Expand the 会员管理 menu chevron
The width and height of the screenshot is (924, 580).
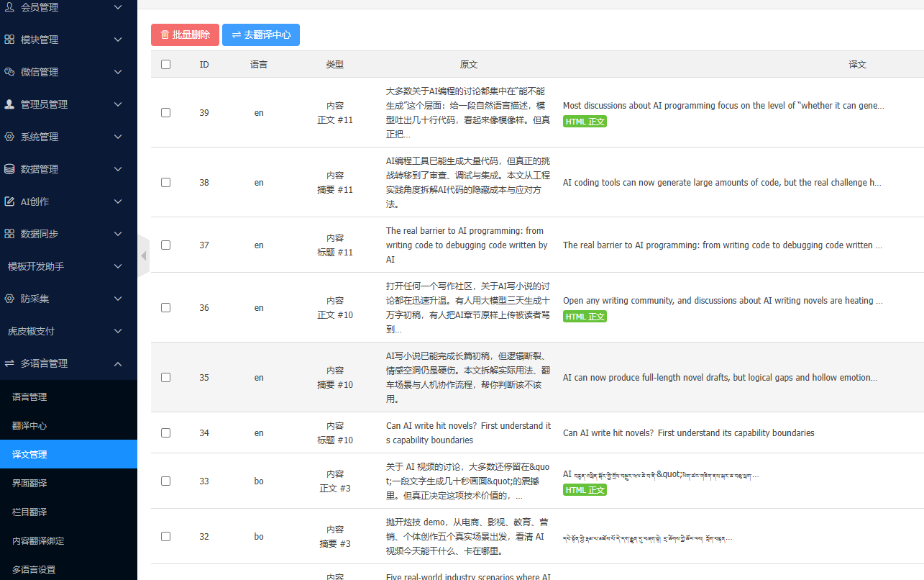tap(119, 7)
